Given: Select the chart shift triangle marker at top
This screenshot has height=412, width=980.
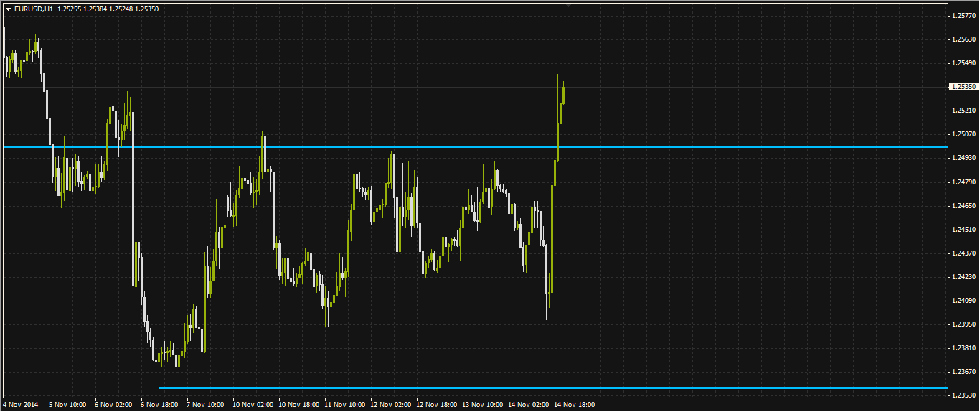Looking at the screenshot, I should 569,6.
